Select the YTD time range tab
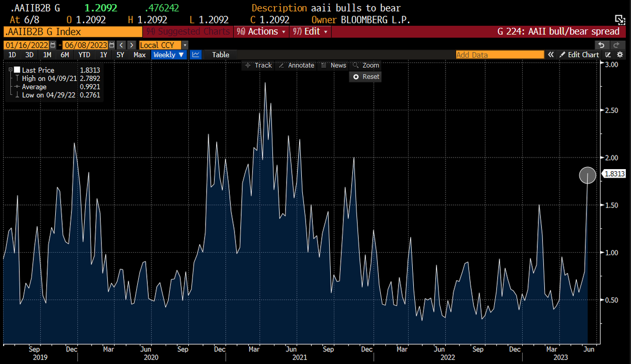The width and height of the screenshot is (631, 364). (84, 55)
